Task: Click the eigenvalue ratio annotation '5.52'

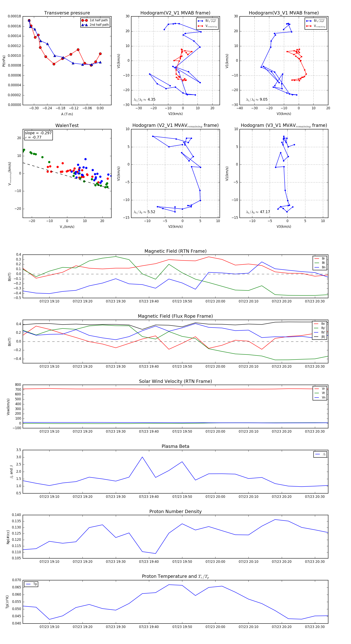Action: 144,212
